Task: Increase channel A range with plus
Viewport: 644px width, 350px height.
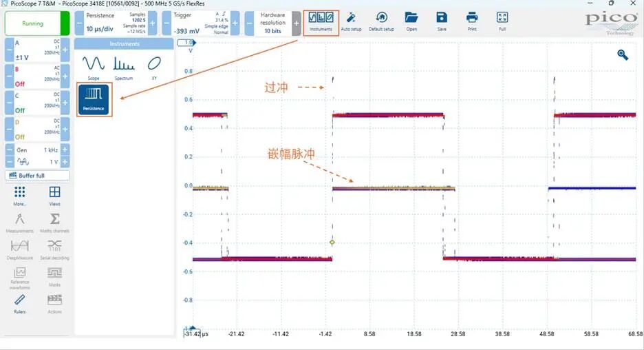Action: (65, 50)
